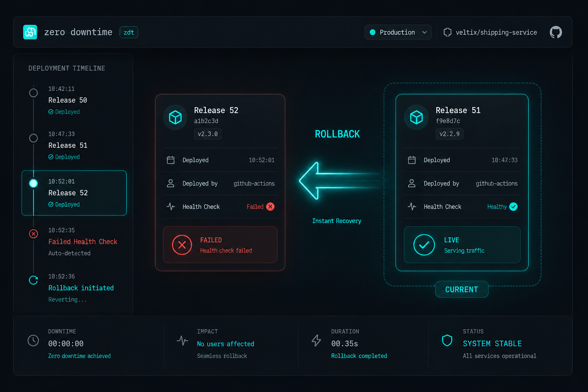Viewport: 588px width, 392px height.
Task: Click the 00.35s duration value
Action: click(x=345, y=344)
